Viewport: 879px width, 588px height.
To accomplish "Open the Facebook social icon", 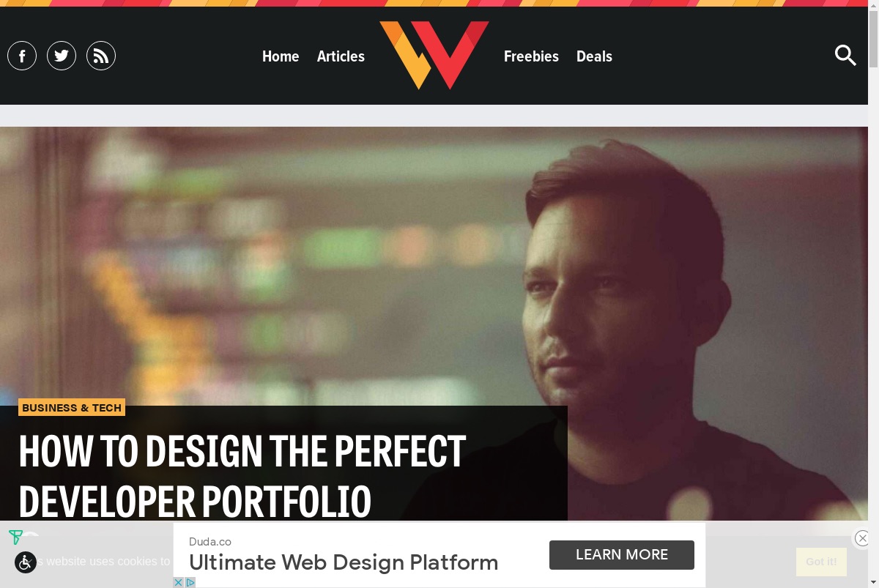I will [x=22, y=56].
